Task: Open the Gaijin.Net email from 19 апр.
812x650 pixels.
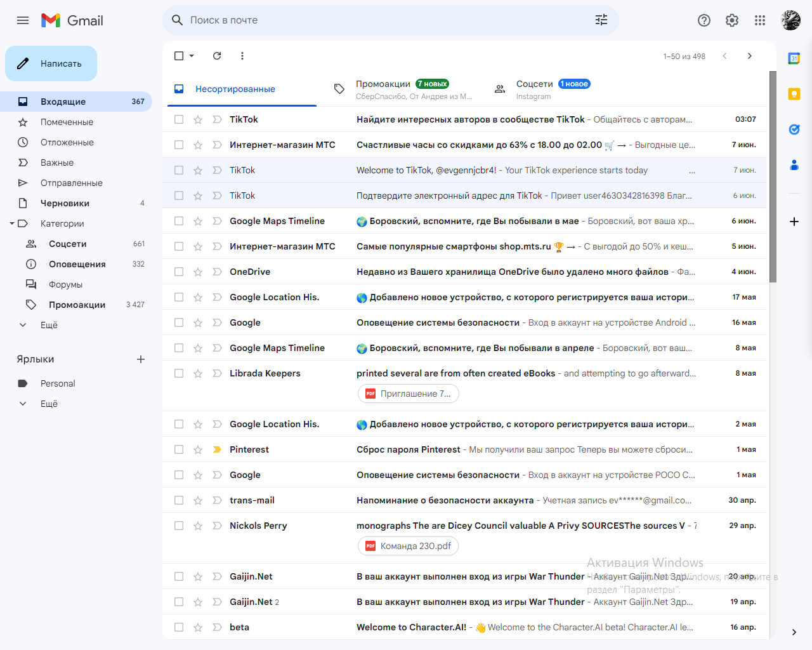Action: [x=464, y=602]
